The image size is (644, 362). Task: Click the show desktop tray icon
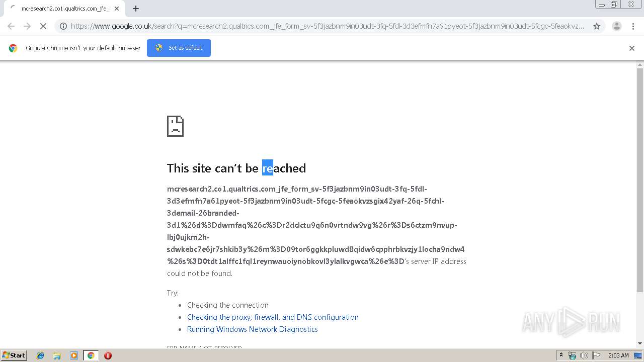(x=638, y=355)
